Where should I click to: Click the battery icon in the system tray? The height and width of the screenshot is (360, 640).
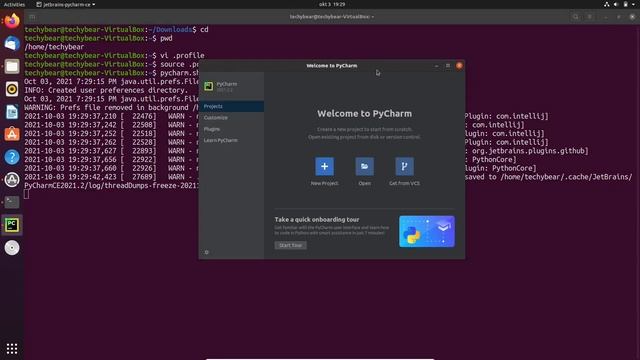coord(625,4)
